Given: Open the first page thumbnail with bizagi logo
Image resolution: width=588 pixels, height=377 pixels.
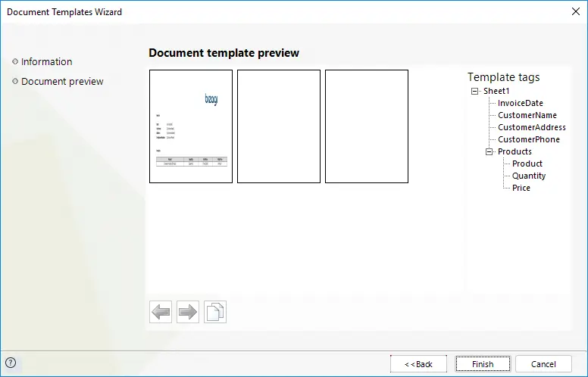Looking at the screenshot, I should click(x=191, y=126).
